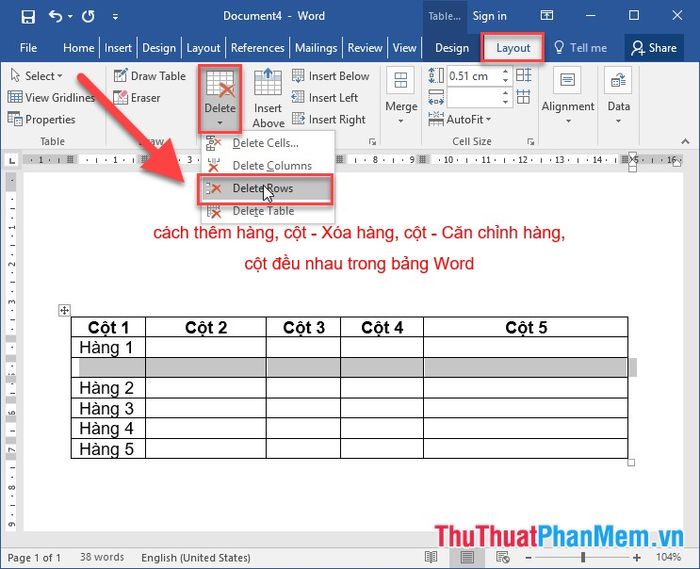The width and height of the screenshot is (700, 569).
Task: Open the Table Tools Layout tab
Action: (513, 48)
